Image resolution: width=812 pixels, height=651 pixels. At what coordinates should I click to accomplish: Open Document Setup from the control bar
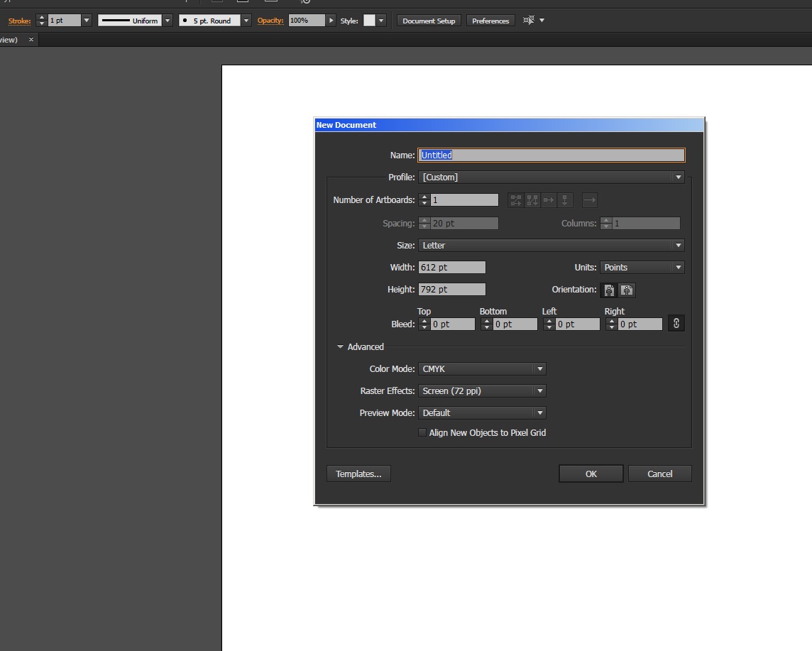429,21
